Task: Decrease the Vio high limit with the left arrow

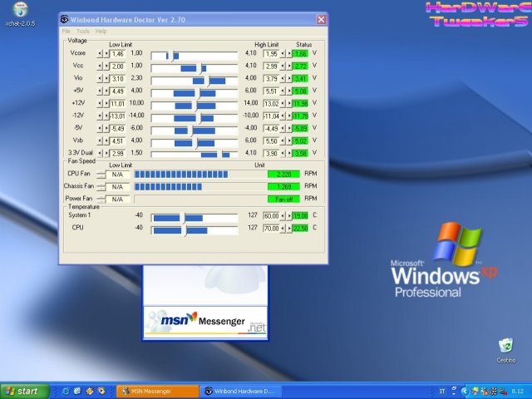Action: point(283,79)
